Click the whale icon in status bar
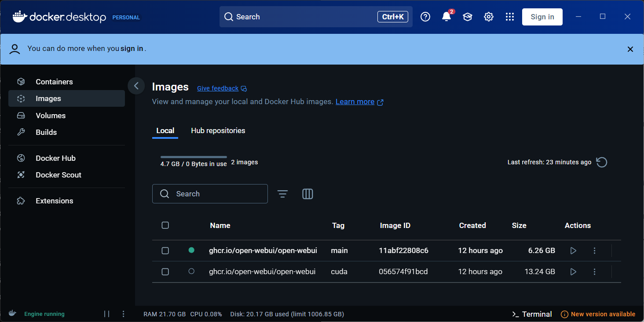644x322 pixels. pos(12,313)
